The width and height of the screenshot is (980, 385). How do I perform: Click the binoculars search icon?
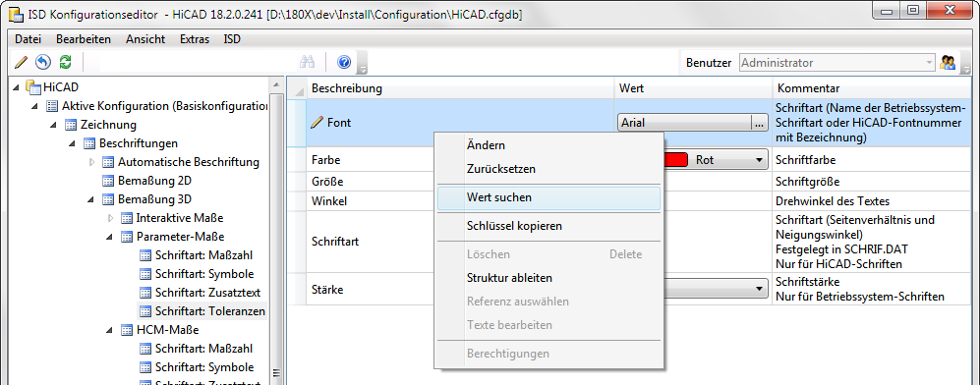click(307, 63)
